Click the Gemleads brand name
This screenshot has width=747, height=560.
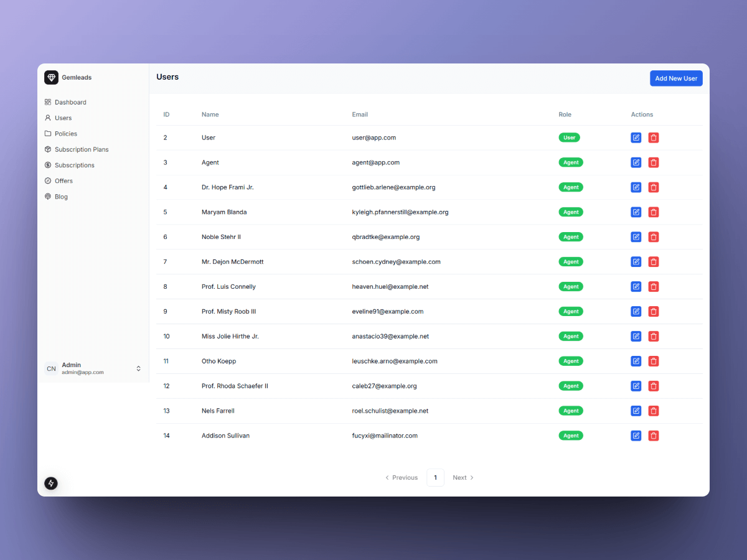click(x=77, y=78)
